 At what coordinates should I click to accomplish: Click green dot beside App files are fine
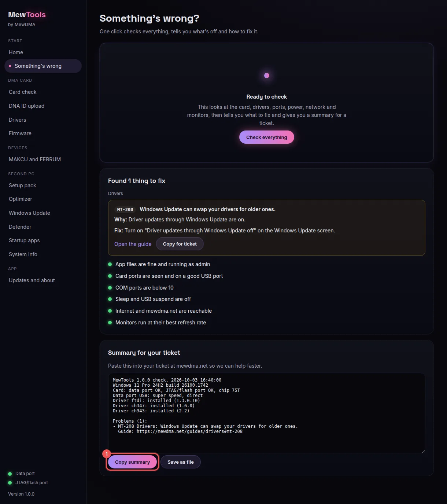(110, 264)
